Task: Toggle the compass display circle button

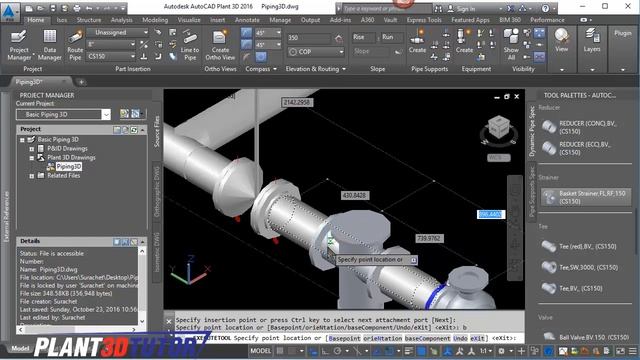Action: [x=262, y=57]
